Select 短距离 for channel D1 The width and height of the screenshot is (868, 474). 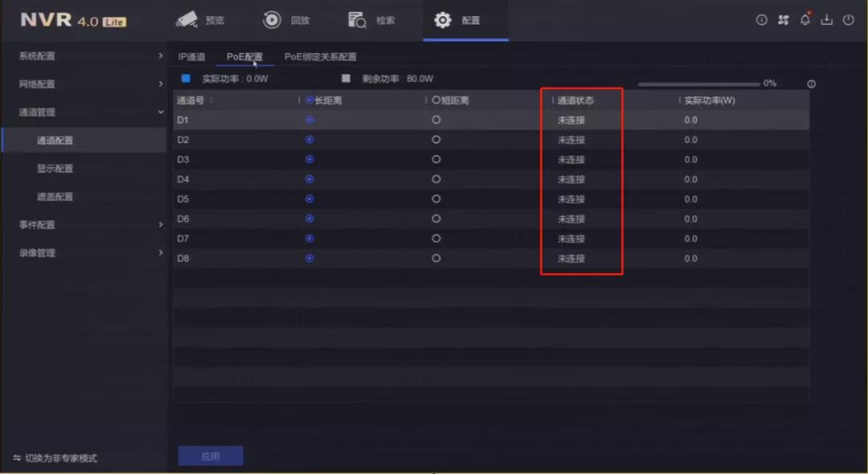tap(436, 119)
